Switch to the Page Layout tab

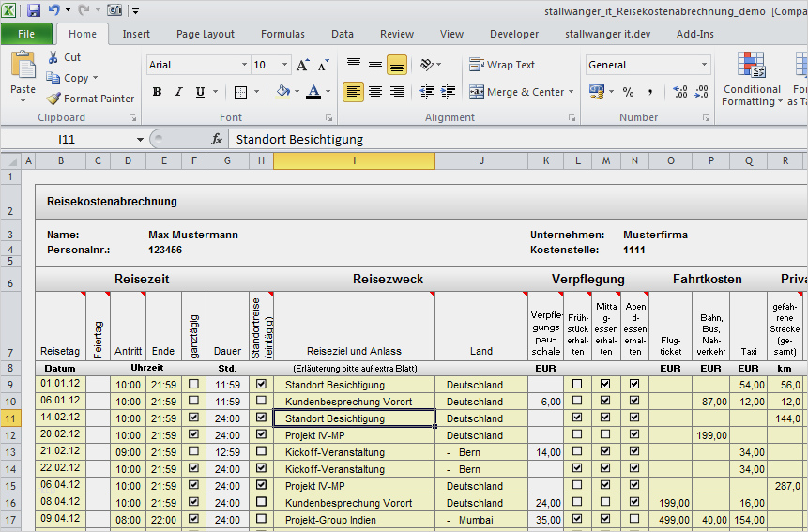coord(206,34)
